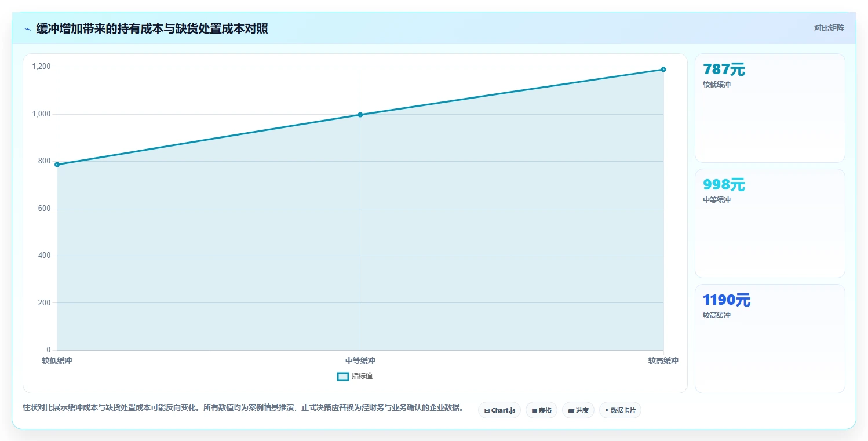The width and height of the screenshot is (868, 441).
Task: Click the 进度 chip
Action: (x=578, y=410)
